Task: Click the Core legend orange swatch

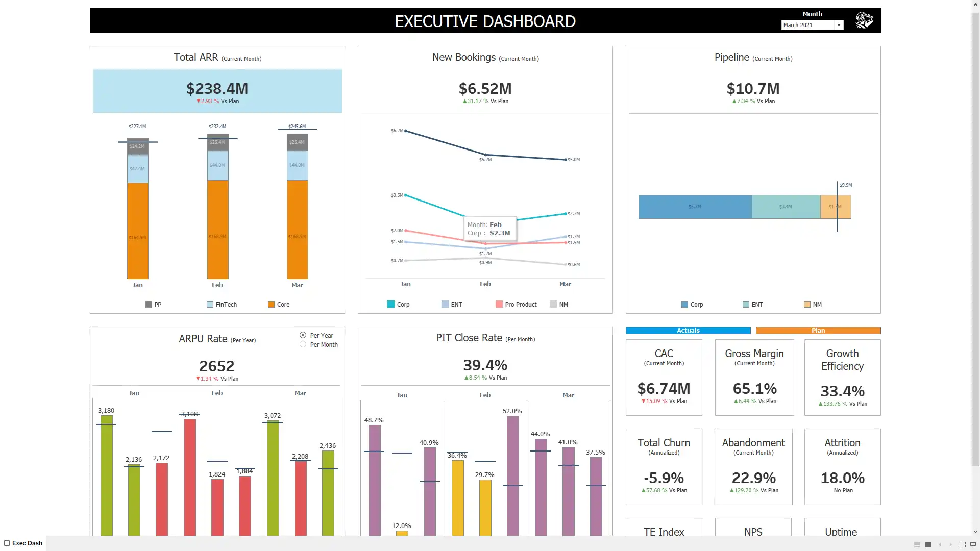Action: pyautogui.click(x=271, y=304)
